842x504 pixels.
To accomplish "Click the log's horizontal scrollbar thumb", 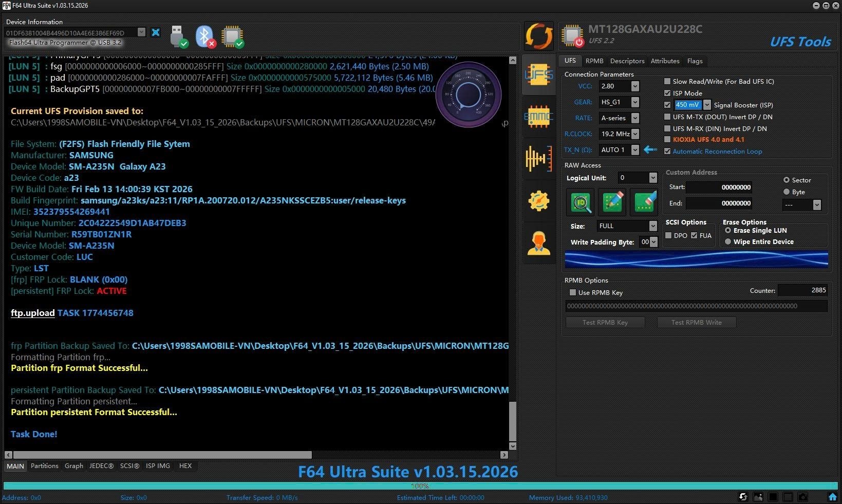I will click(x=162, y=455).
